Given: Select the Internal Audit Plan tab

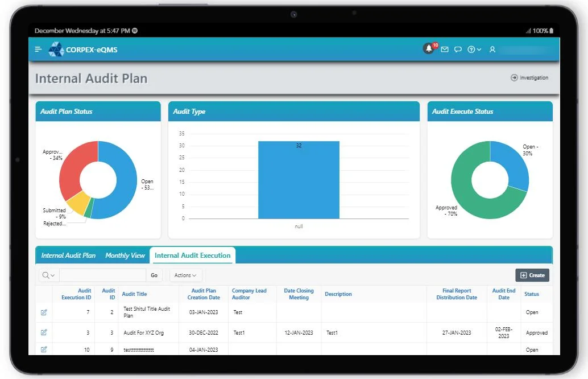Looking at the screenshot, I should tap(68, 256).
